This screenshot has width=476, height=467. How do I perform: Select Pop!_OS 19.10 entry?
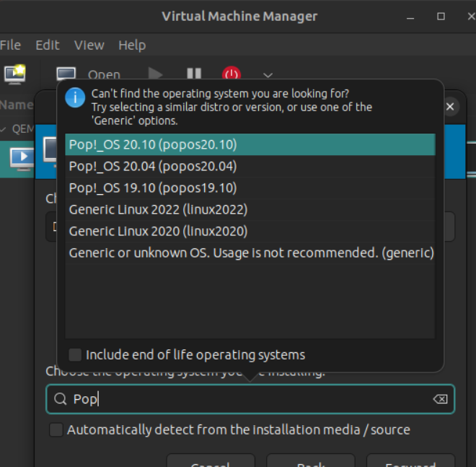(153, 188)
